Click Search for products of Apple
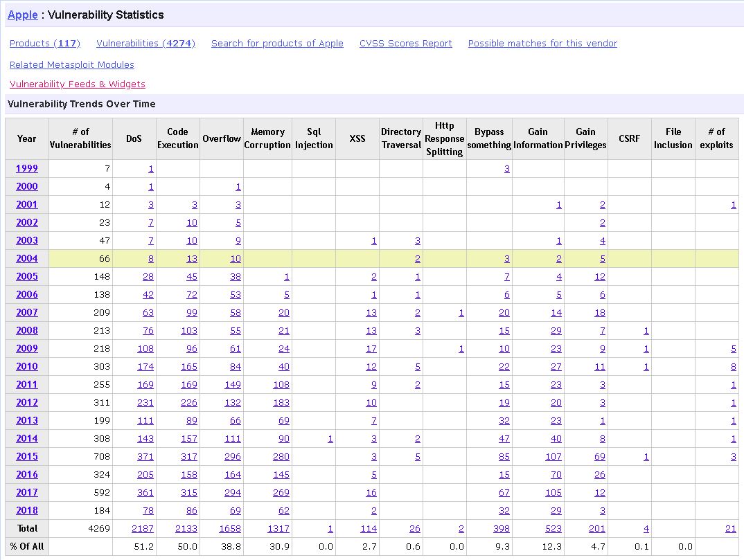The height and width of the screenshot is (560, 744). 277,43
